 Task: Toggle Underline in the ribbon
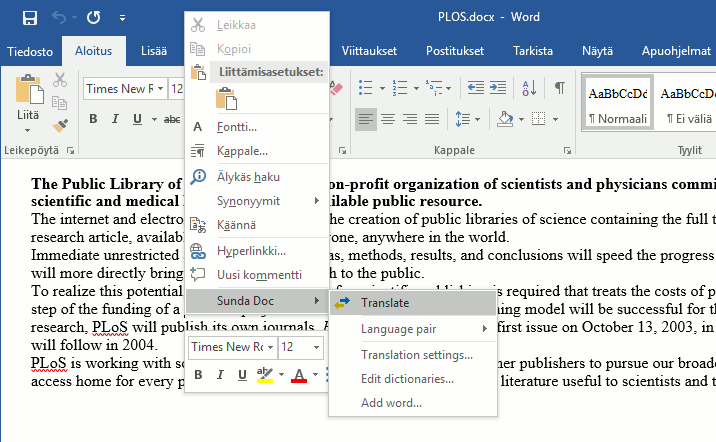click(x=137, y=119)
